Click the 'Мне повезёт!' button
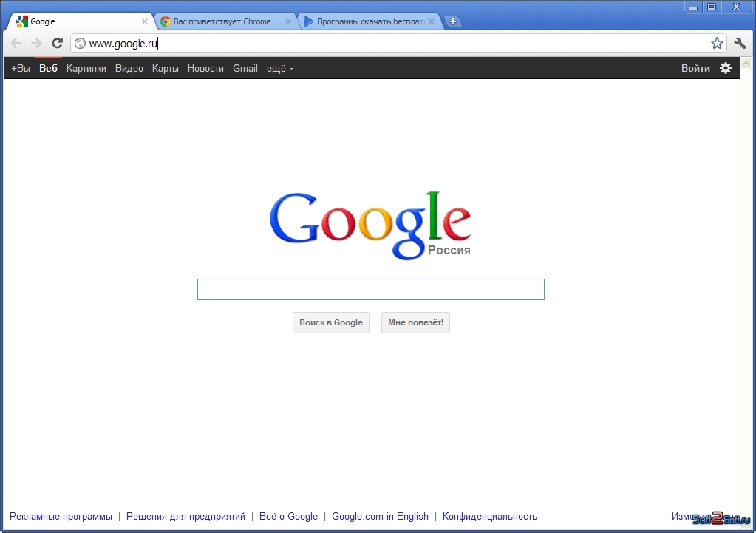The height and width of the screenshot is (533, 756). (415, 322)
